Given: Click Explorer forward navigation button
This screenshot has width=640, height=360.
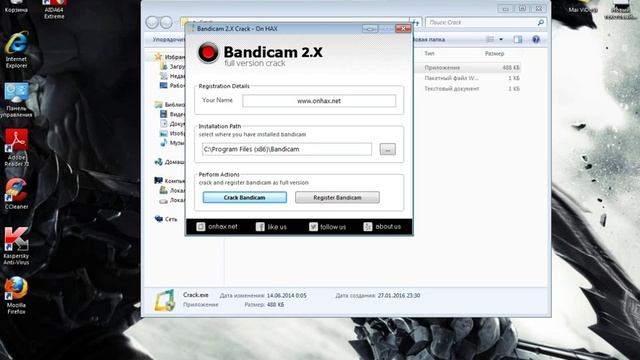Looking at the screenshot, I should 166,22.
